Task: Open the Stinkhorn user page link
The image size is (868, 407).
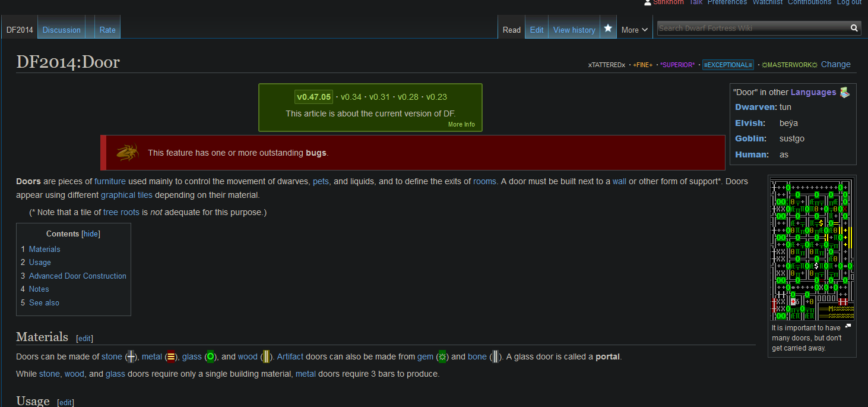Action: click(x=669, y=2)
